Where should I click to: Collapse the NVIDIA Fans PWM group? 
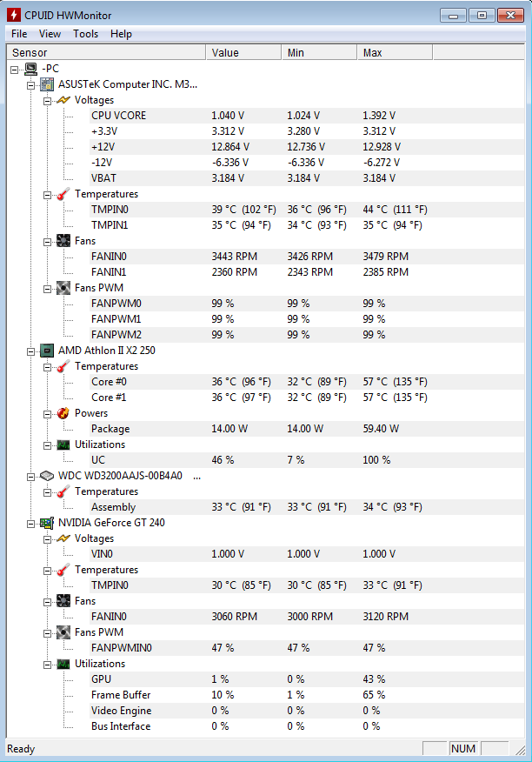click(x=47, y=634)
